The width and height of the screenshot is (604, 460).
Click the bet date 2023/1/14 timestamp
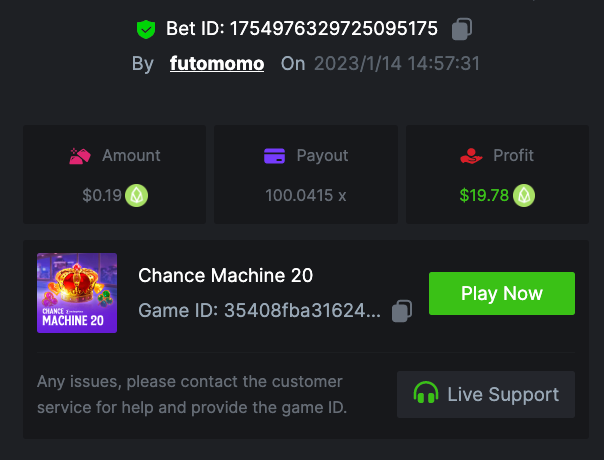pyautogui.click(x=397, y=64)
